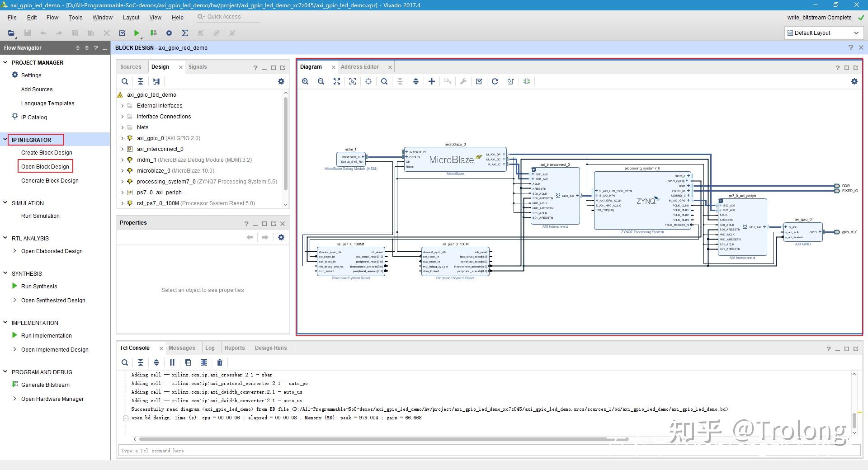
Task: Click Open Block Design link
Action: [45, 167]
